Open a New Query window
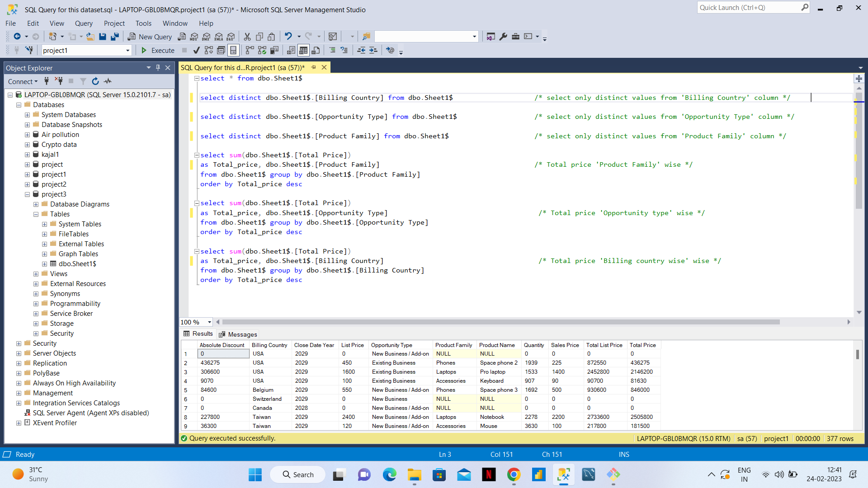 pyautogui.click(x=150, y=37)
